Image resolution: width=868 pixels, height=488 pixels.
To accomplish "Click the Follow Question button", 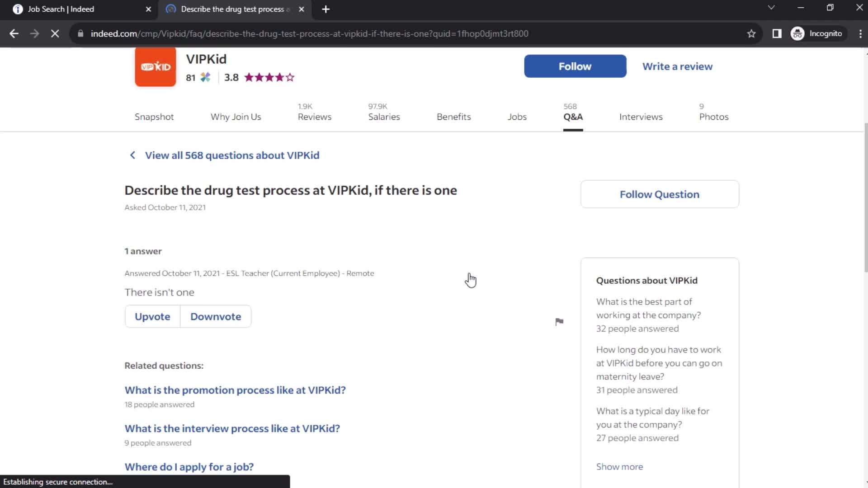I will tap(660, 194).
